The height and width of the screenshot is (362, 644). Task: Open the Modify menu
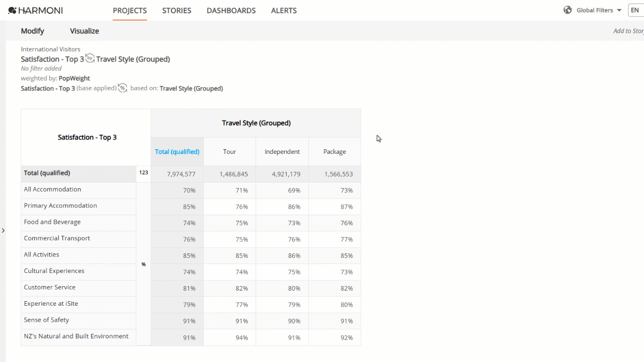33,31
